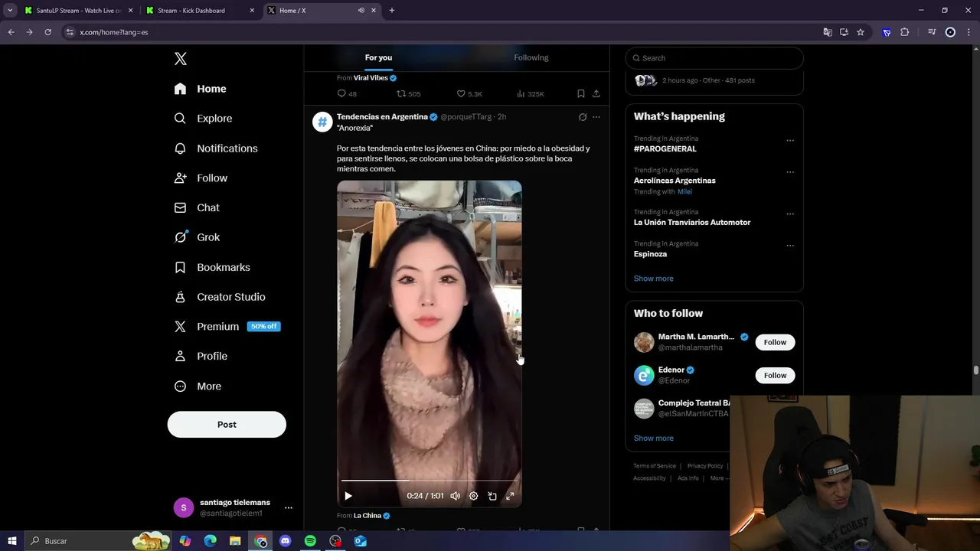Open the Follow sidebar item
This screenshot has width=980, height=551.
(x=201, y=178)
